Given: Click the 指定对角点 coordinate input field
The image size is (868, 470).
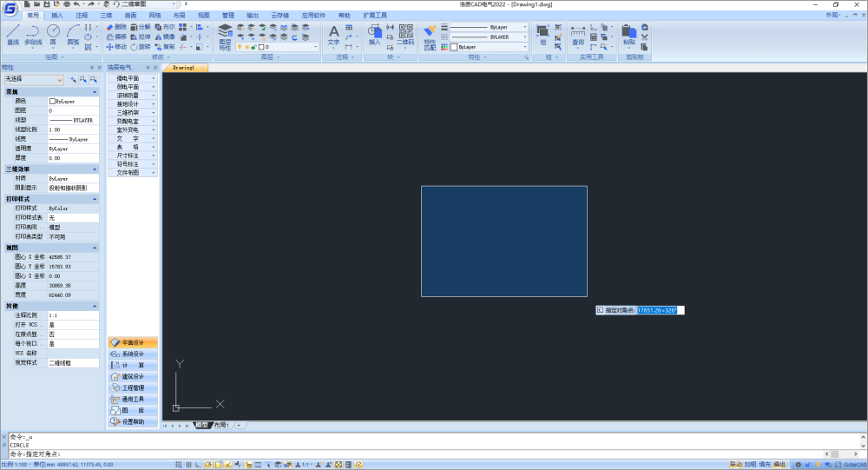Looking at the screenshot, I should coord(661,310).
